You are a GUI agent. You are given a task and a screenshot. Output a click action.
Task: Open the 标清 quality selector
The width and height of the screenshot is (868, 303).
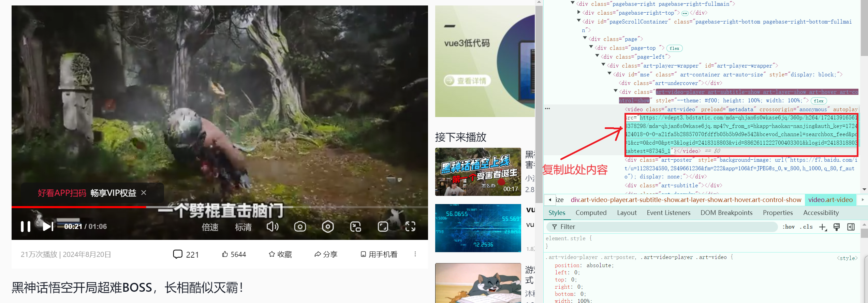coord(243,227)
